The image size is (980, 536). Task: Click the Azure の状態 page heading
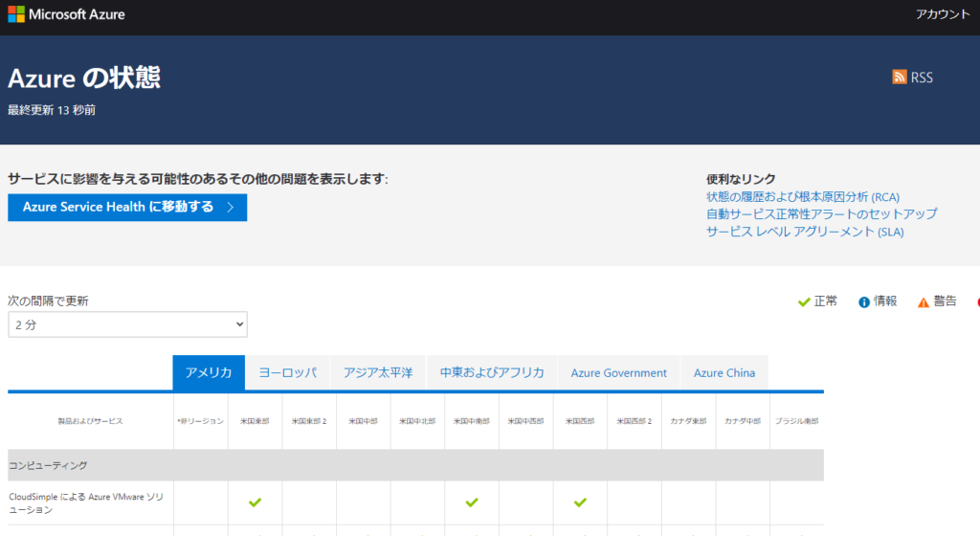(x=84, y=78)
